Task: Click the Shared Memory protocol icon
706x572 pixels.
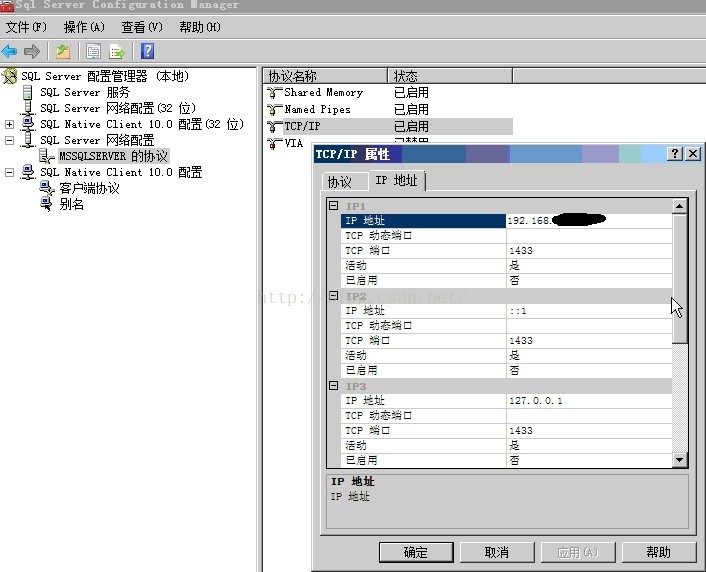Action: click(x=274, y=93)
